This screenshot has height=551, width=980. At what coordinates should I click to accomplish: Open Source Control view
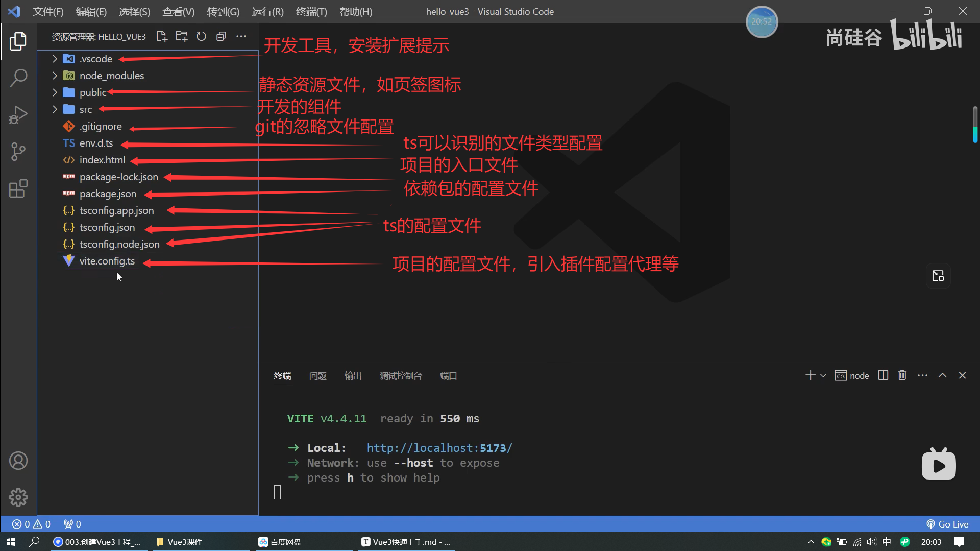[x=18, y=152]
